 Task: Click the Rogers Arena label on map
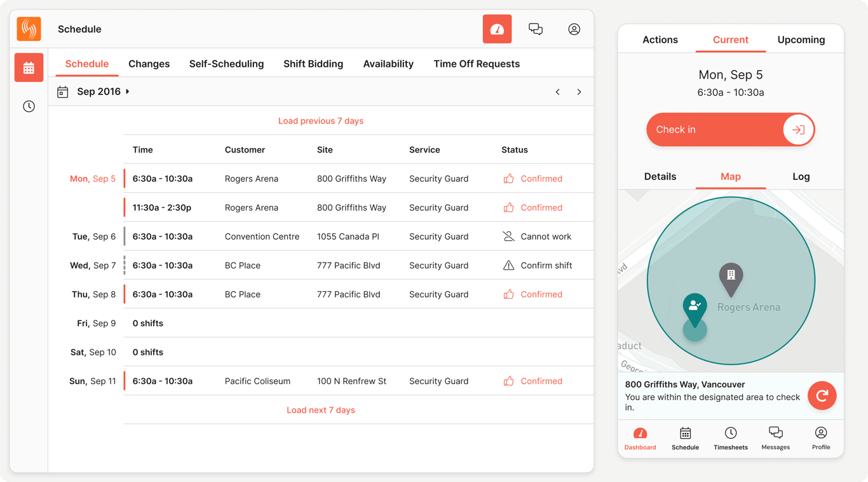[749, 307]
